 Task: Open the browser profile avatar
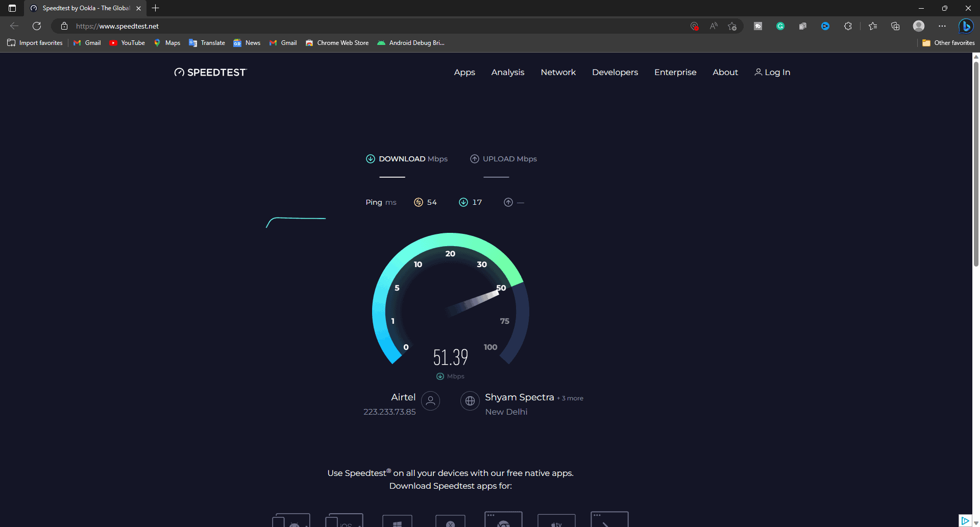[919, 26]
